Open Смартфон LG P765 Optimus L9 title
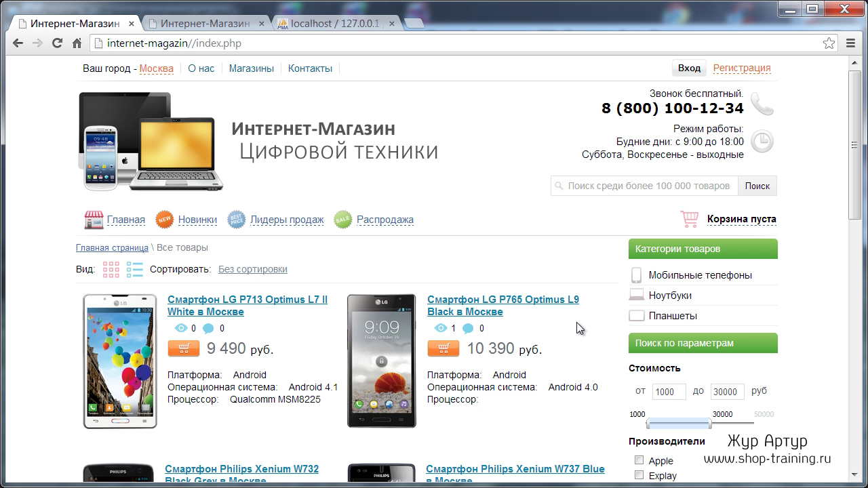 [x=503, y=306]
